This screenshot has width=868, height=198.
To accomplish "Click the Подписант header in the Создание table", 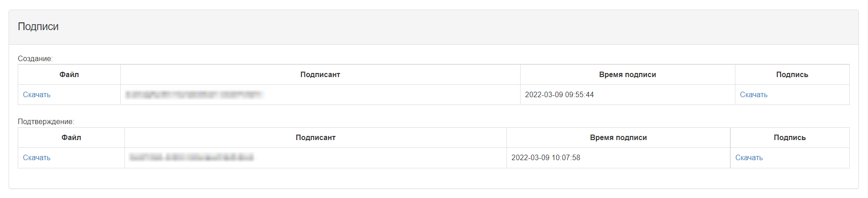I will point(320,74).
